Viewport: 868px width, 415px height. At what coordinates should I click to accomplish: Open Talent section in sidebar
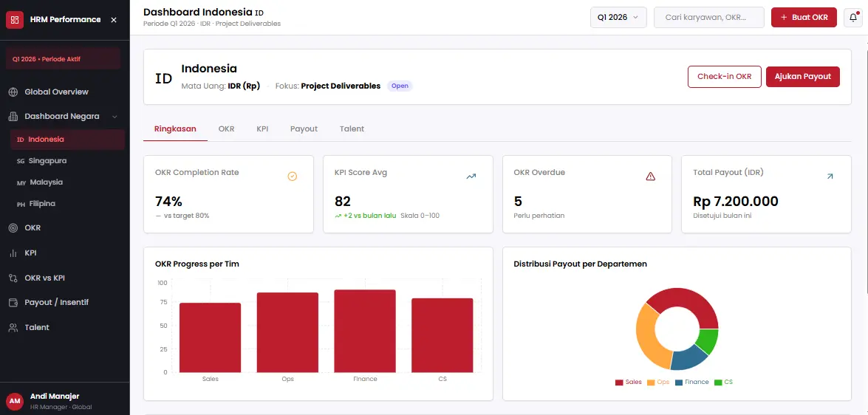37,328
